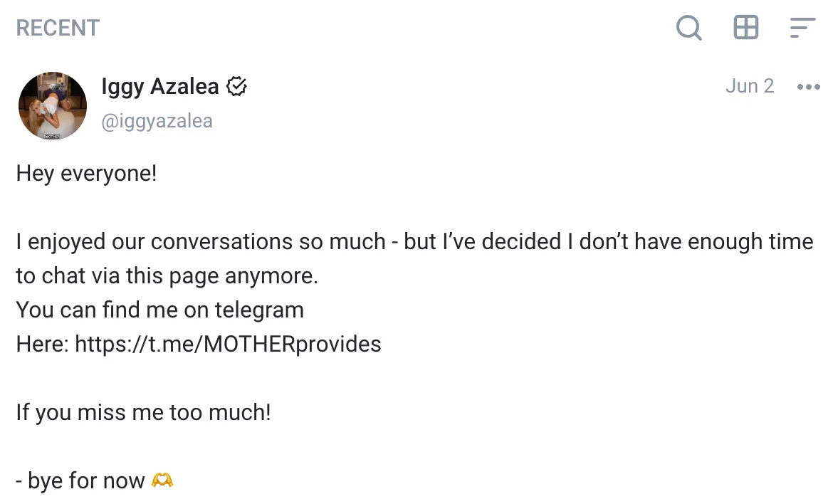Expand post actions via the ellipsis
This screenshot has width=833, height=504.
click(x=808, y=86)
